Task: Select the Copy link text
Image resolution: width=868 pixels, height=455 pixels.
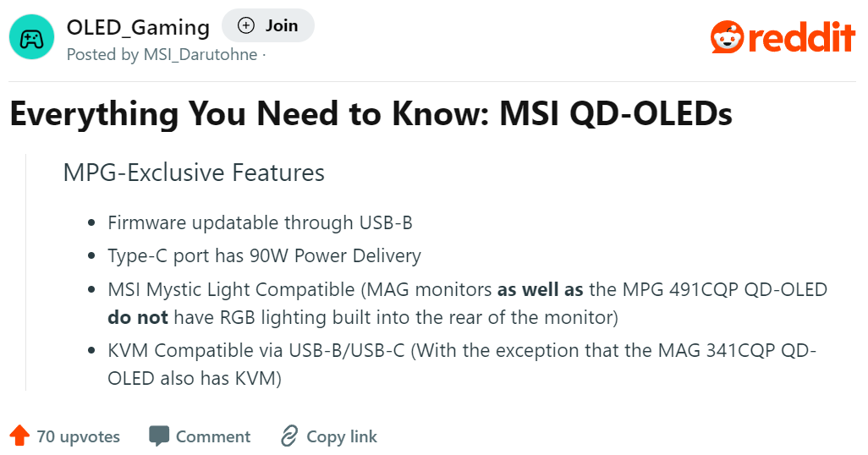Action: [x=342, y=436]
